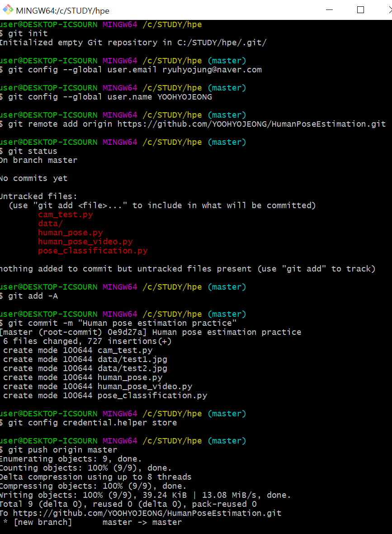Maximize the MINGW64 terminal window
392x534 pixels.
[x=361, y=10]
